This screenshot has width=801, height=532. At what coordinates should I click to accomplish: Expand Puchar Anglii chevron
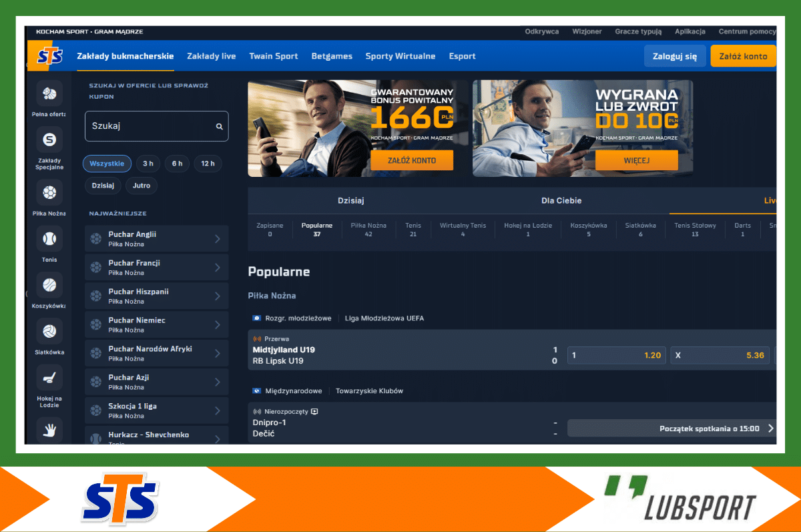click(217, 239)
